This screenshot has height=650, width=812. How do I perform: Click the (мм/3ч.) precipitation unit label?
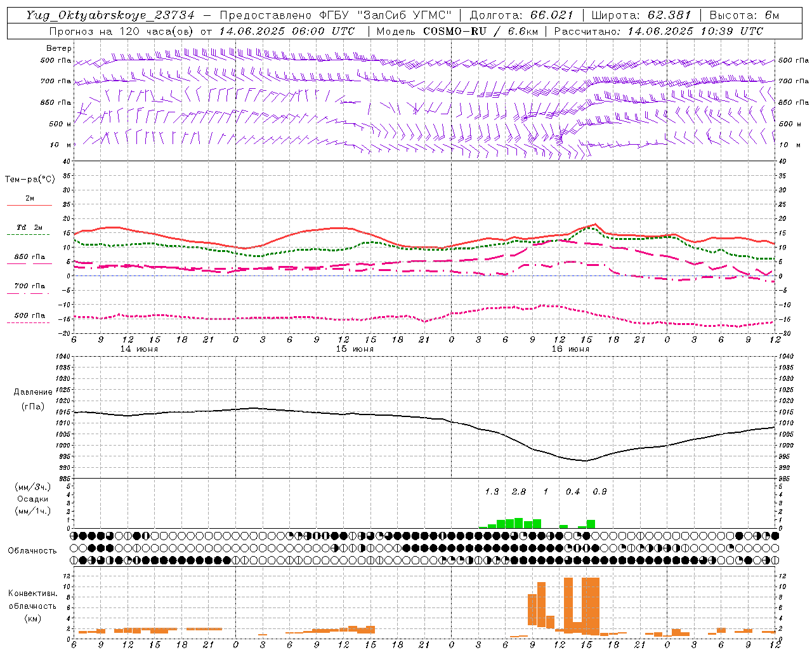[x=33, y=487]
